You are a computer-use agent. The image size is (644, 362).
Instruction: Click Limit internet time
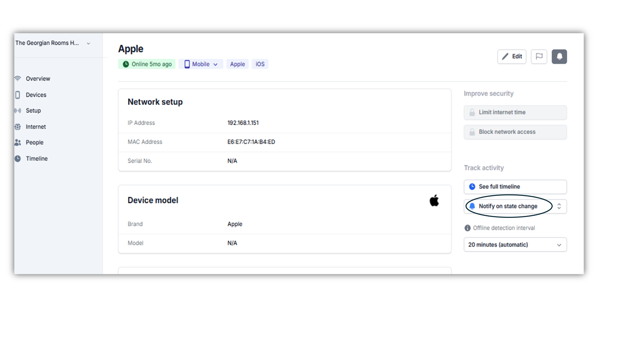pyautogui.click(x=515, y=113)
